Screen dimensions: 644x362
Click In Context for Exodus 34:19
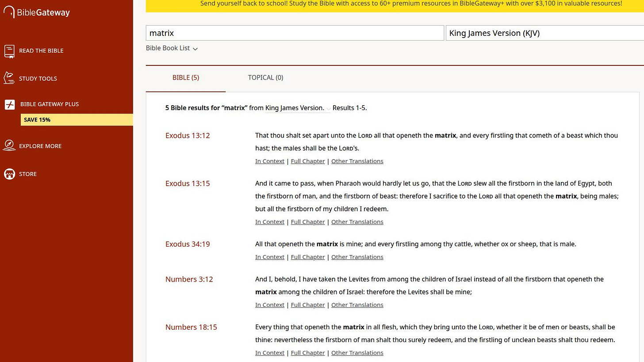pyautogui.click(x=270, y=257)
